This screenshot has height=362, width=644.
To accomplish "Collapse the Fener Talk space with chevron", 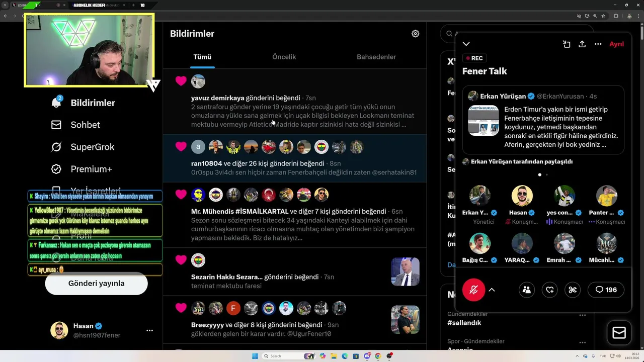I will [x=466, y=44].
